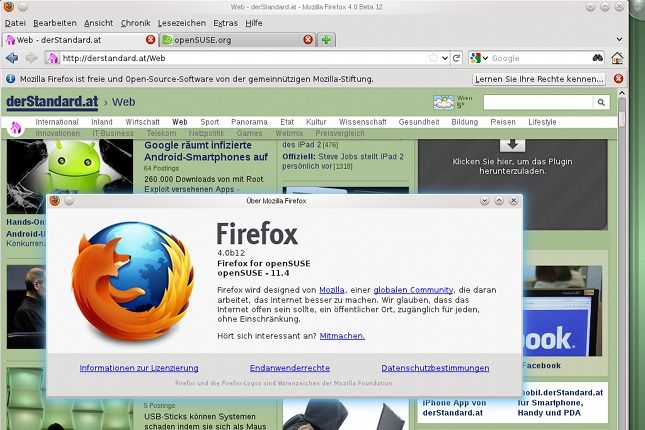Open the Games subsection
The image size is (645, 430).
(x=249, y=133)
